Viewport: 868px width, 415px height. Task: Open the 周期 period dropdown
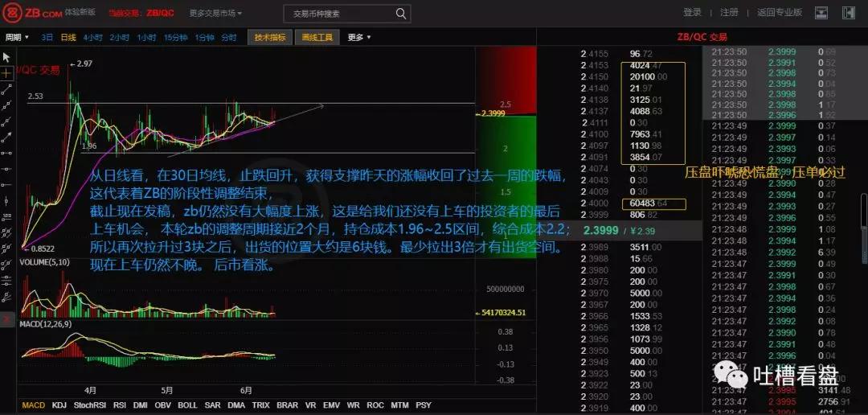17,37
